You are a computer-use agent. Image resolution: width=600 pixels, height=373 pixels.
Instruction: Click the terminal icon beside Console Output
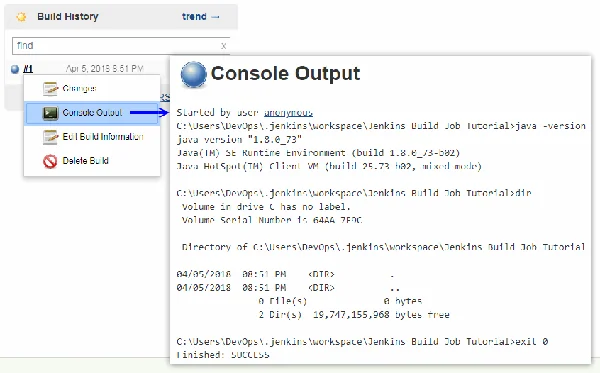pyautogui.click(x=50, y=113)
